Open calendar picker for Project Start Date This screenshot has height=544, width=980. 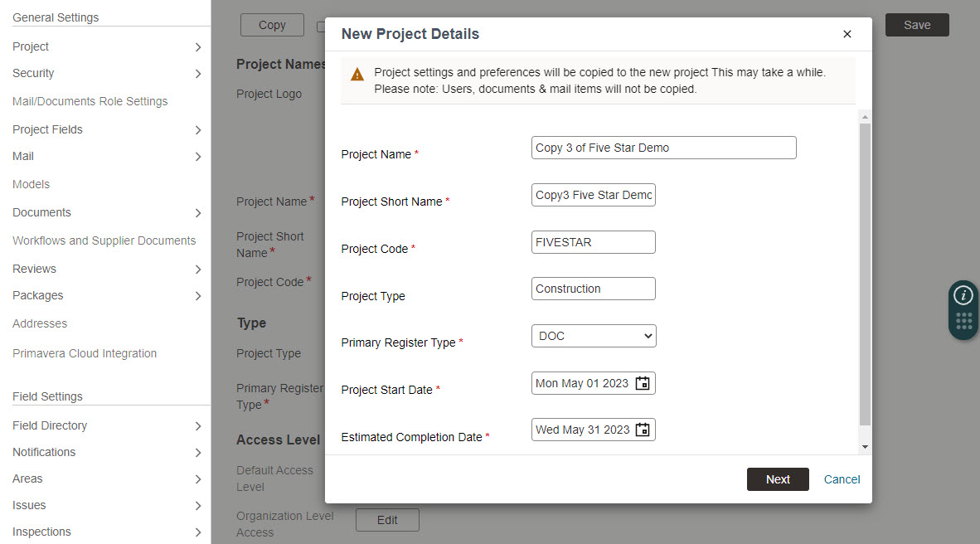pos(642,383)
